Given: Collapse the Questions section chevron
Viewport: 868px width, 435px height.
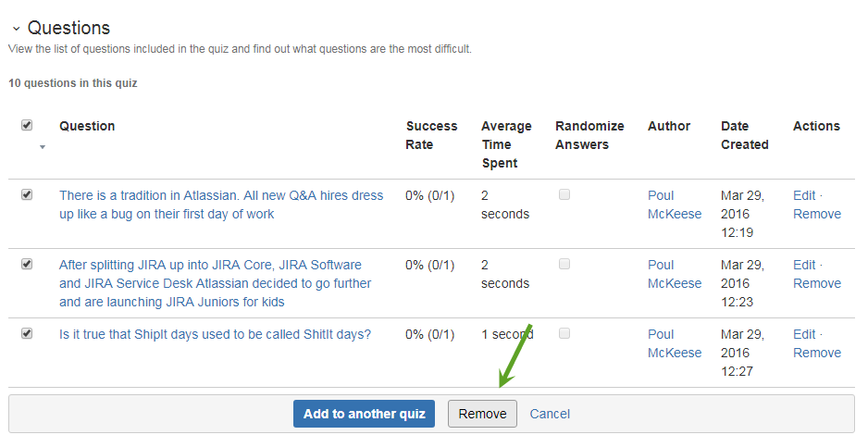Looking at the screenshot, I should pos(16,28).
